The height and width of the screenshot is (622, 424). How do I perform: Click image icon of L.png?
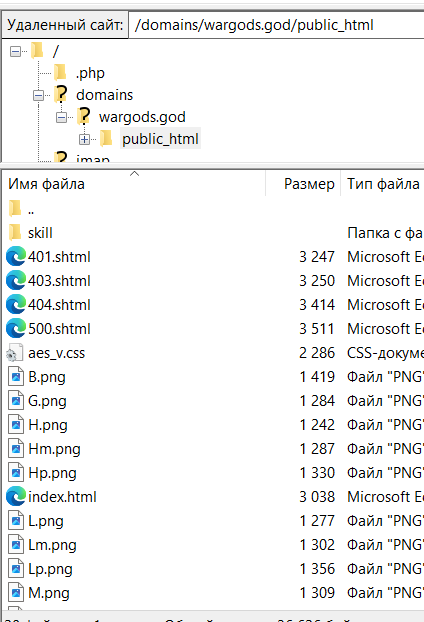point(16,520)
